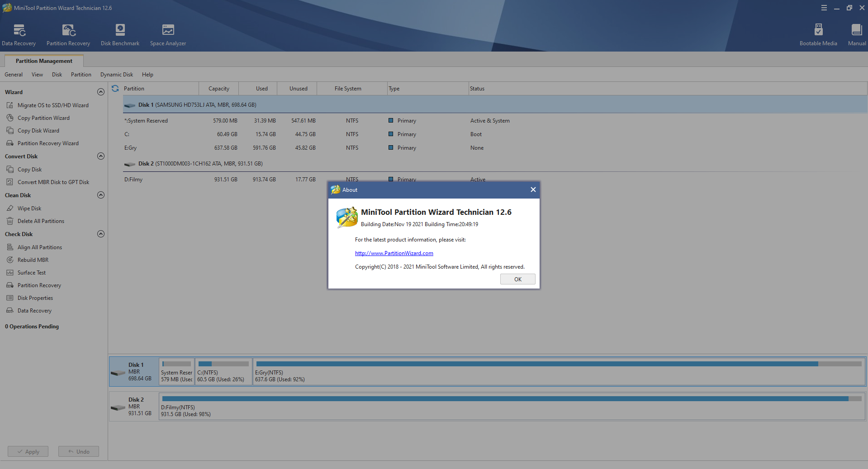Click the Rebuild MBR icon
868x469 pixels.
click(10, 260)
